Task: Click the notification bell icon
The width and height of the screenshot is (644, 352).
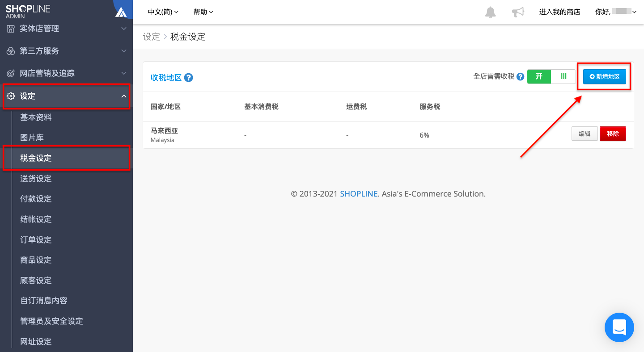Action: [491, 12]
